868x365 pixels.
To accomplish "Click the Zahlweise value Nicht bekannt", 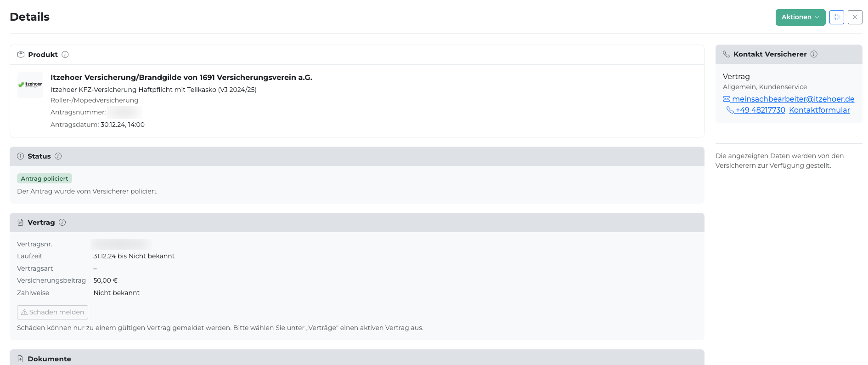I will [117, 293].
